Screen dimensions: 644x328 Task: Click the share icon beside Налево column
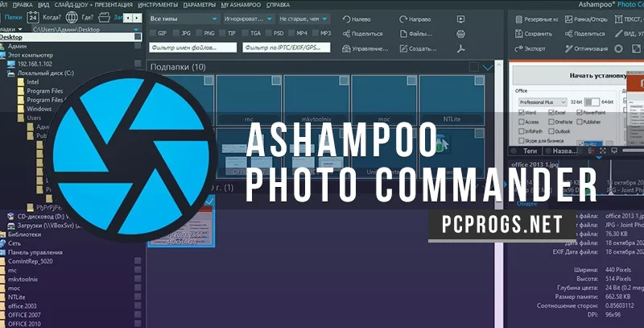tap(346, 34)
